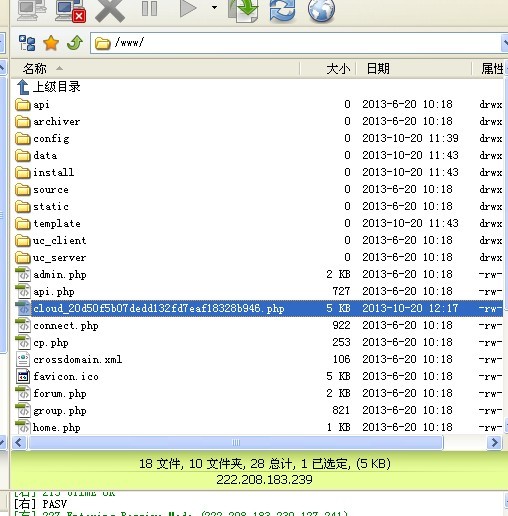Image resolution: width=508 pixels, height=516 pixels.
Task: Select the favicon.ico file
Action: click(x=257, y=376)
